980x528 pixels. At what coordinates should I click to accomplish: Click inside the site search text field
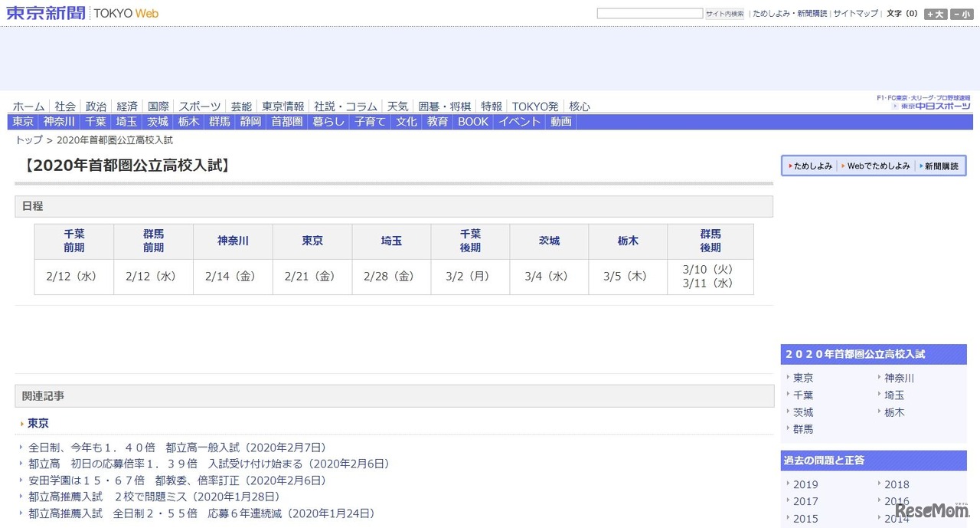(x=649, y=14)
